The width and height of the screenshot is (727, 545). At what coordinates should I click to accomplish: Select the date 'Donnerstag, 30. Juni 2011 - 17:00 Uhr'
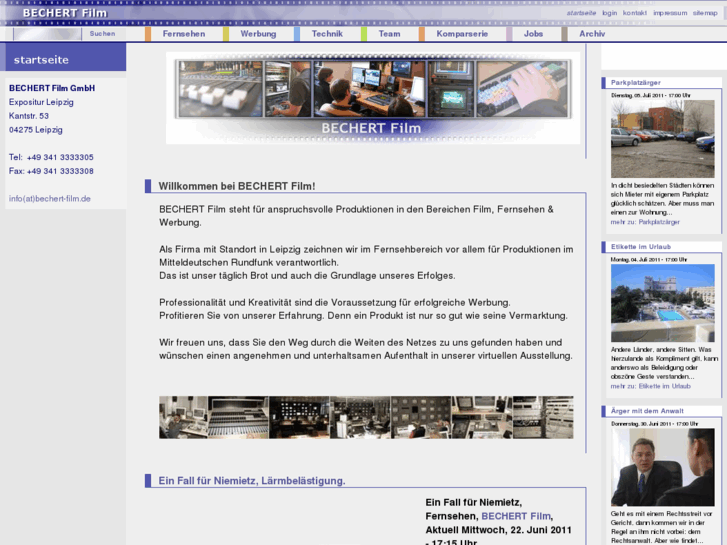(x=654, y=424)
